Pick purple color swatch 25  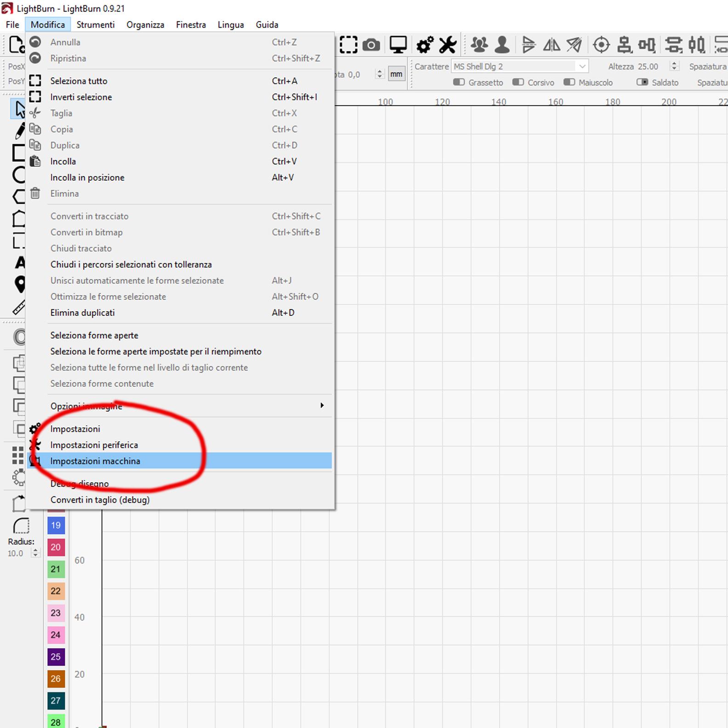coord(56,657)
